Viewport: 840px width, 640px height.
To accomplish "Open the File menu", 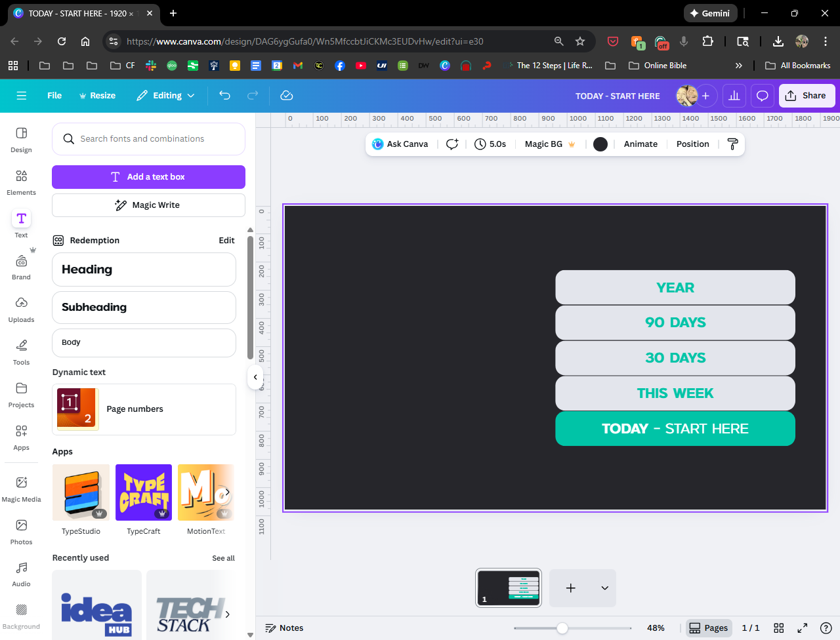I will point(54,96).
